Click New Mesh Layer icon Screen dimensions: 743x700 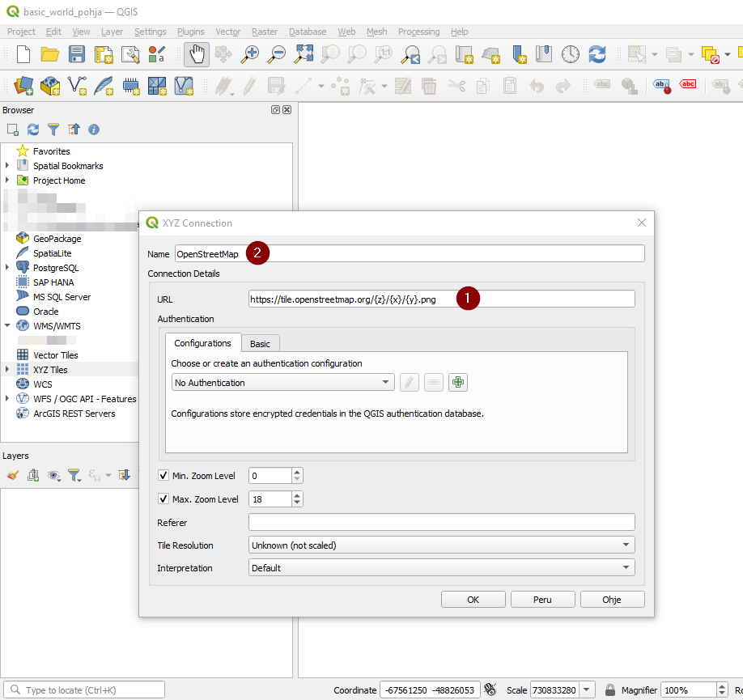click(x=157, y=86)
